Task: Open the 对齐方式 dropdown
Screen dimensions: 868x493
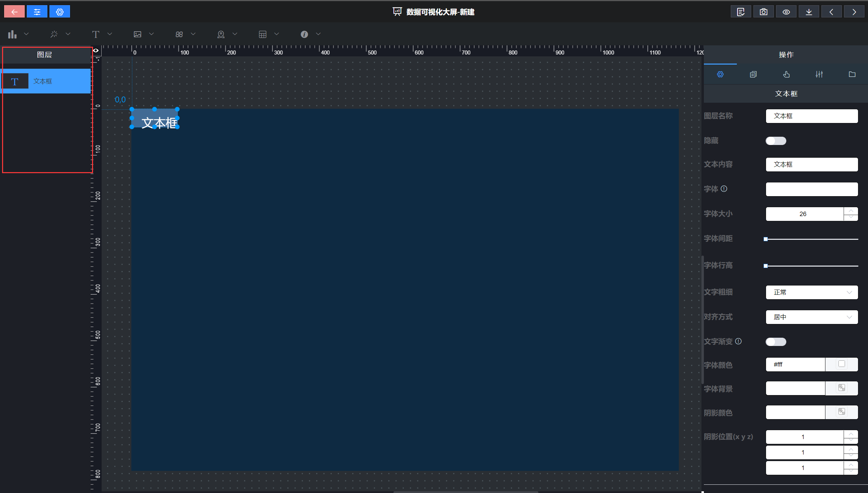Action: 812,317
